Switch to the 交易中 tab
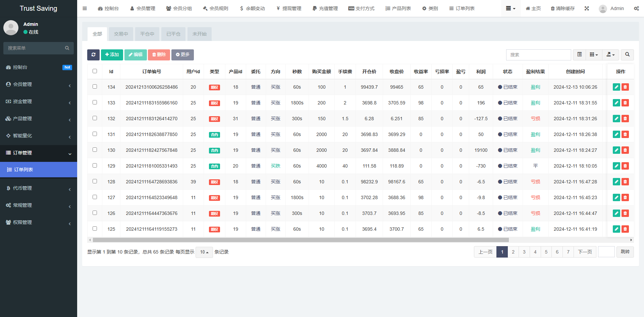This screenshot has height=317, width=644. (x=121, y=34)
